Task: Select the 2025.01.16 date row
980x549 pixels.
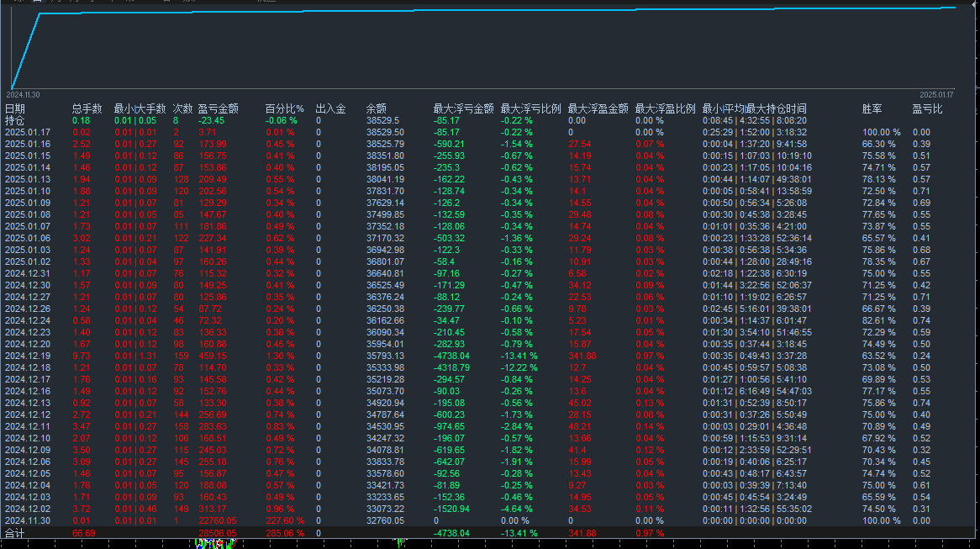Action: coord(28,145)
